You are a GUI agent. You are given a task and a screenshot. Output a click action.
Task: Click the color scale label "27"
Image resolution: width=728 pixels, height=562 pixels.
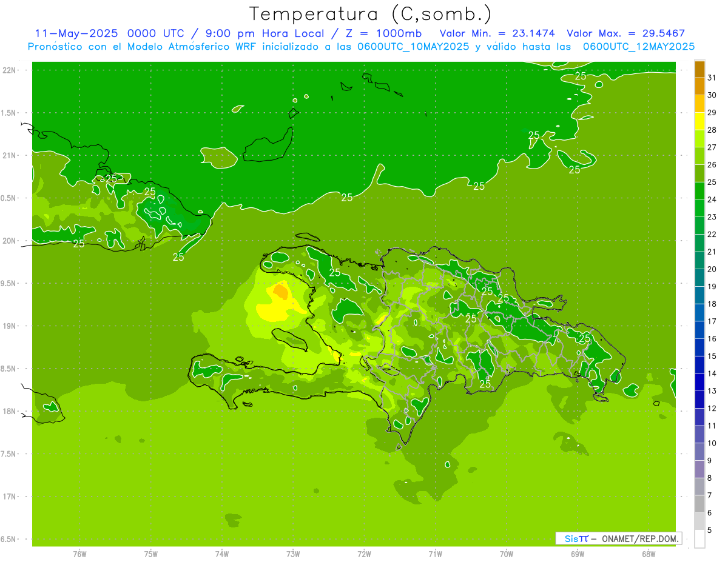pyautogui.click(x=712, y=147)
